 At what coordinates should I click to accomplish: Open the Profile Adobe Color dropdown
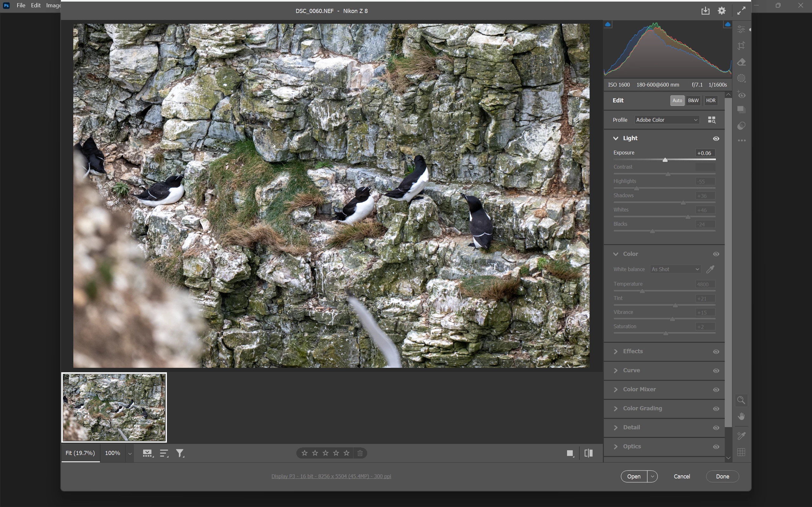(x=667, y=120)
